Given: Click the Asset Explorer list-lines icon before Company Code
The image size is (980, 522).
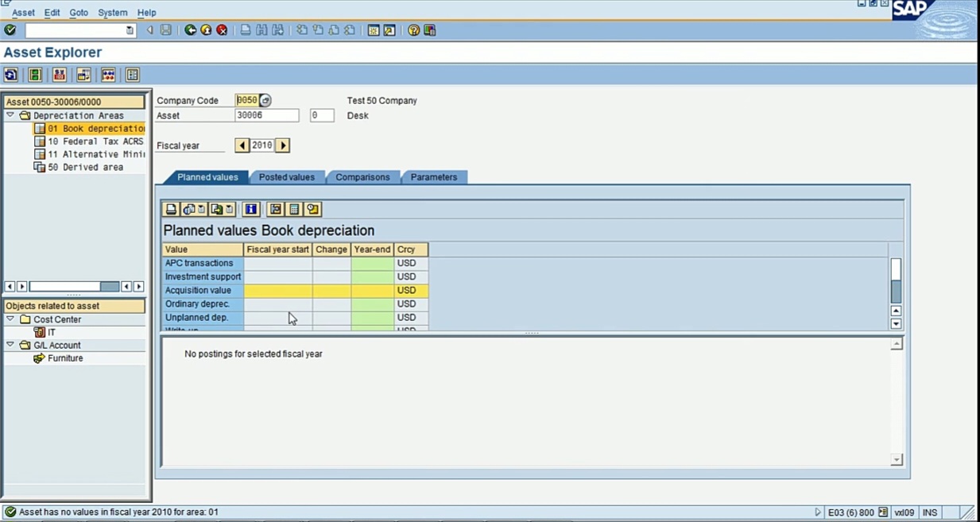Looking at the screenshot, I should [x=133, y=75].
